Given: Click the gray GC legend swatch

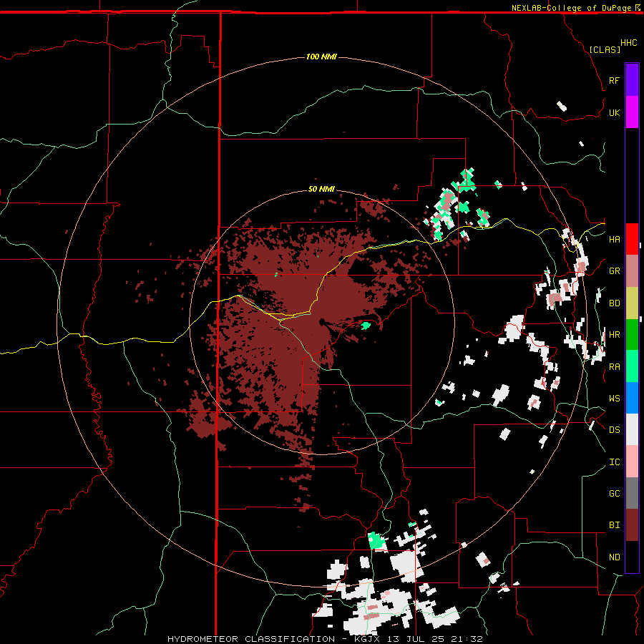Looking at the screenshot, I should pyautogui.click(x=632, y=493).
